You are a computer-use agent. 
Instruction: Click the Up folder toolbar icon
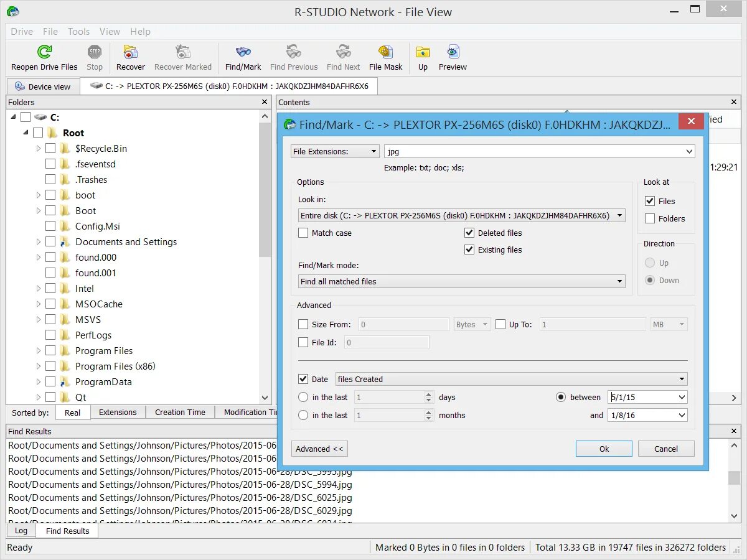tap(423, 52)
